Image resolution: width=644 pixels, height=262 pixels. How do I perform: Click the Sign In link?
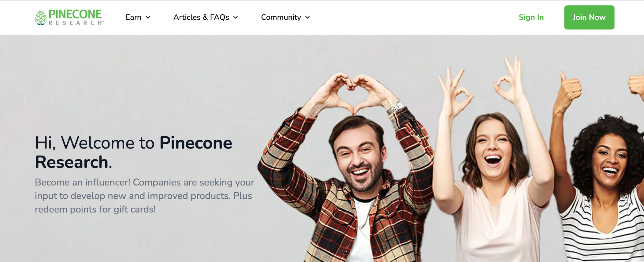click(x=531, y=17)
